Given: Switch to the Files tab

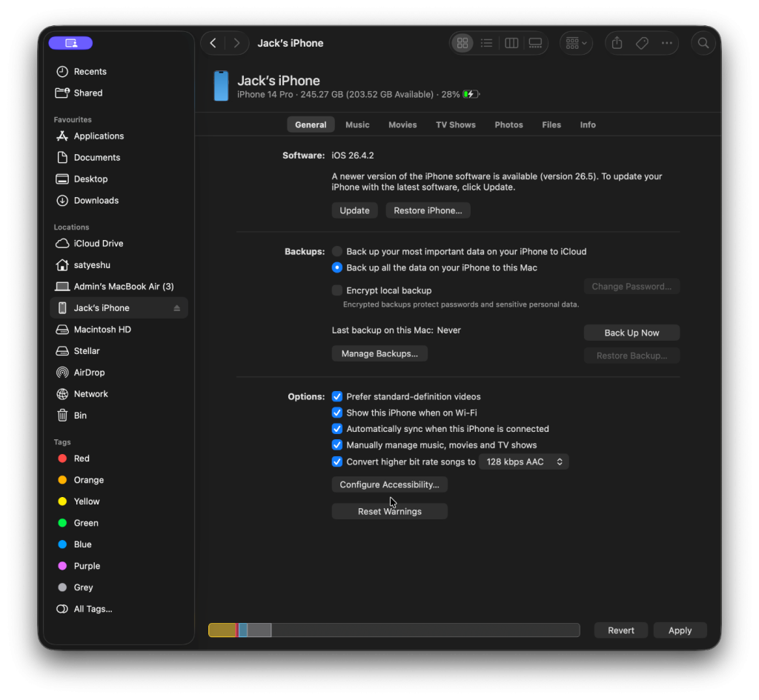Looking at the screenshot, I should pyautogui.click(x=551, y=124).
